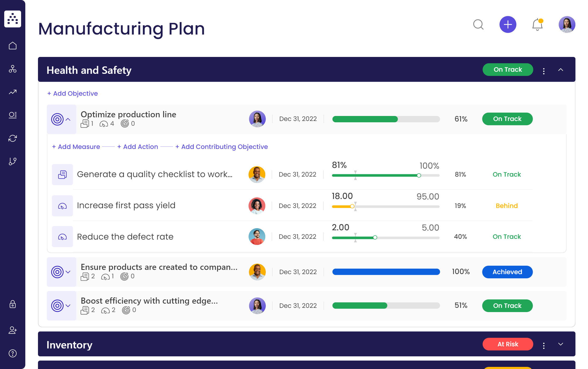Viewport: 588px width, 369px height.
Task: Click the lock icon near the sidebar bottom
Action: 12,305
